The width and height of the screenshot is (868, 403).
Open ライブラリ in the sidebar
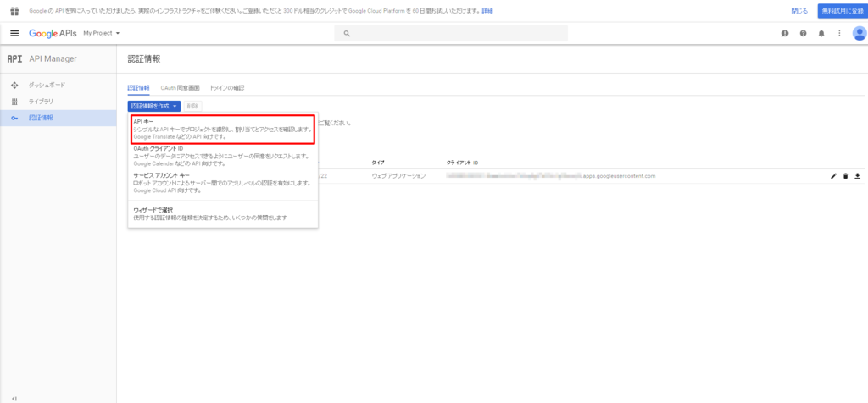(x=41, y=101)
